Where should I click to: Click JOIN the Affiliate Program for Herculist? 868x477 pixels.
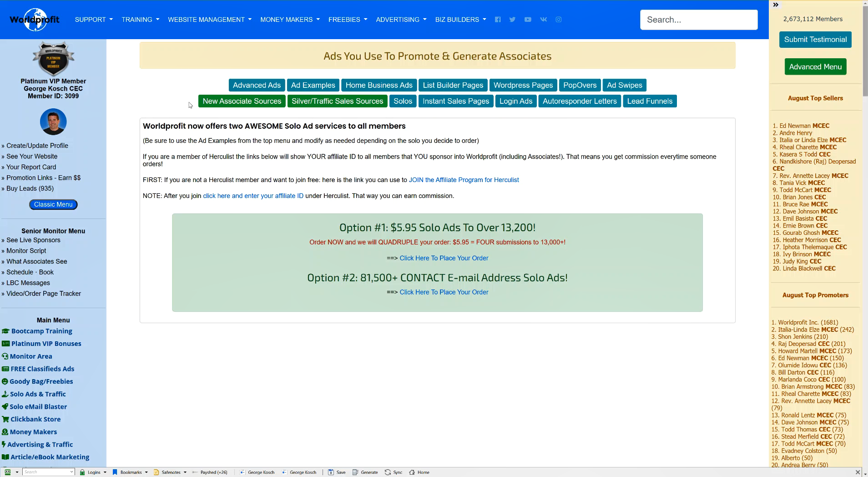click(464, 180)
